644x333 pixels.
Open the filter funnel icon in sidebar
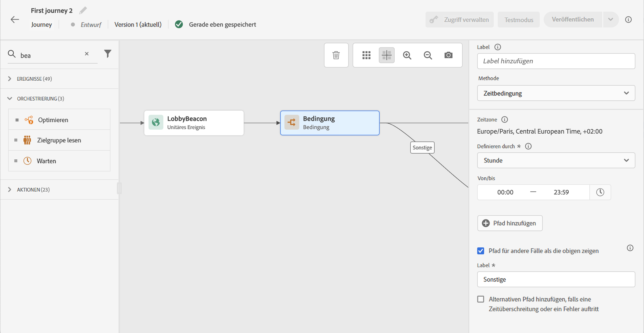tap(107, 53)
